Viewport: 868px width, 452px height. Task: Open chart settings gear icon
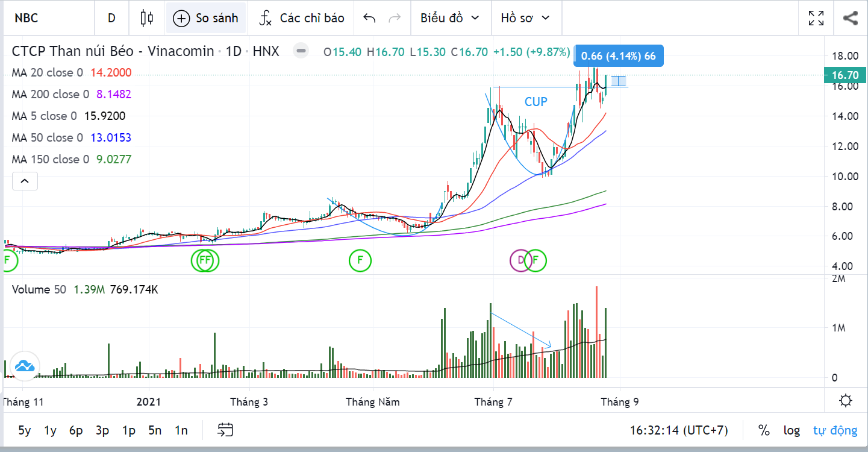tap(846, 401)
